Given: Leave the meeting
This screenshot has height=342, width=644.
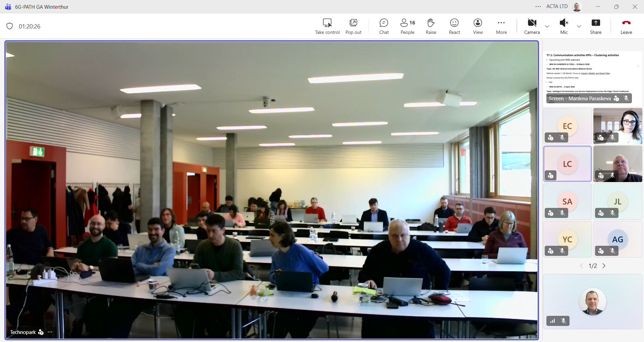Looking at the screenshot, I should click(x=626, y=26).
